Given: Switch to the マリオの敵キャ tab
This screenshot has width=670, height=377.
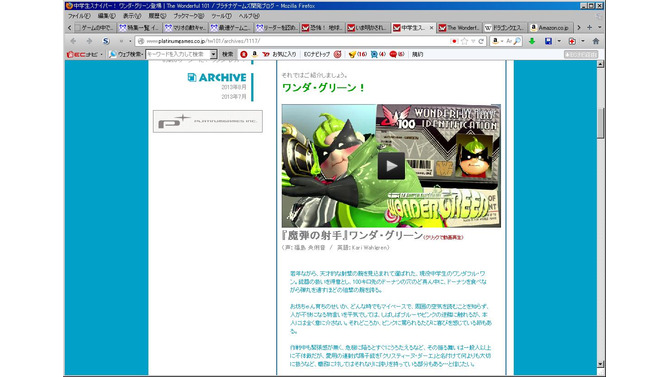Looking at the screenshot, I should pyautogui.click(x=185, y=27).
